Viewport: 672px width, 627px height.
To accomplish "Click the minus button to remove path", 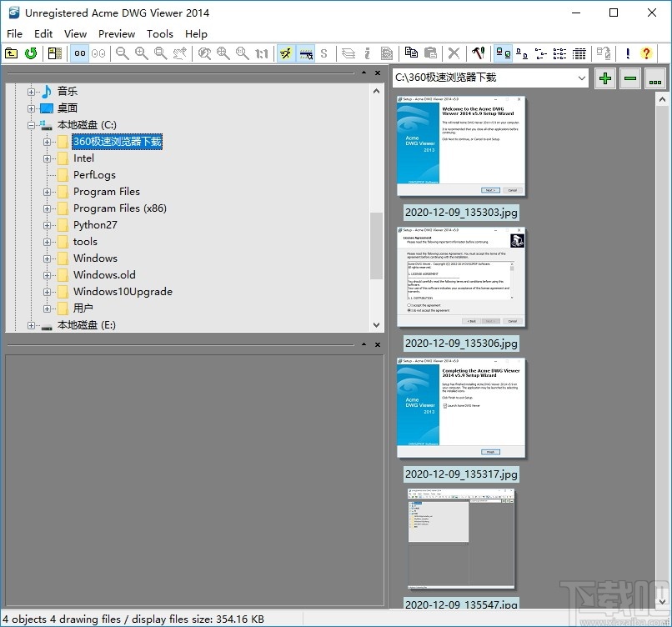I will pos(629,78).
